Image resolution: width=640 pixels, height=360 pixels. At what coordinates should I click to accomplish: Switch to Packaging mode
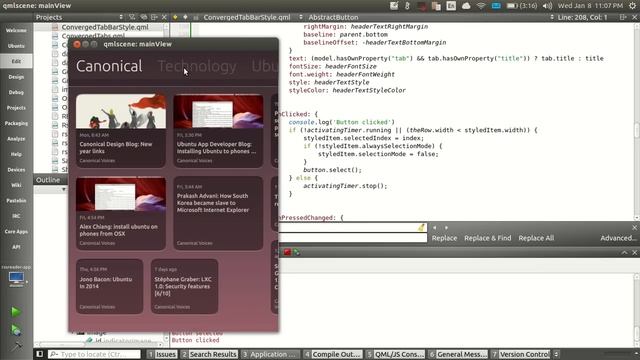[16, 123]
